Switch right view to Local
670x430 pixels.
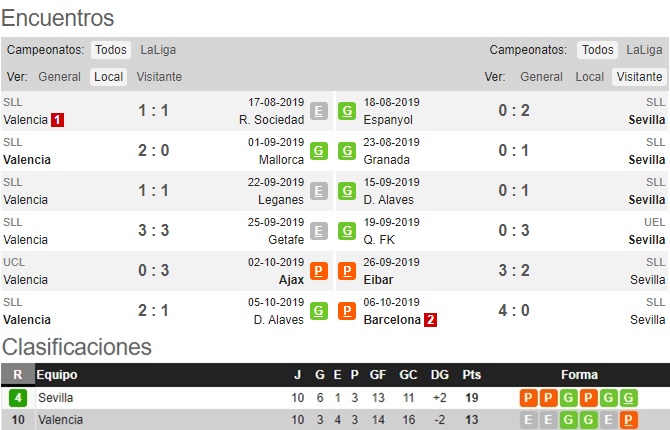pyautogui.click(x=589, y=77)
